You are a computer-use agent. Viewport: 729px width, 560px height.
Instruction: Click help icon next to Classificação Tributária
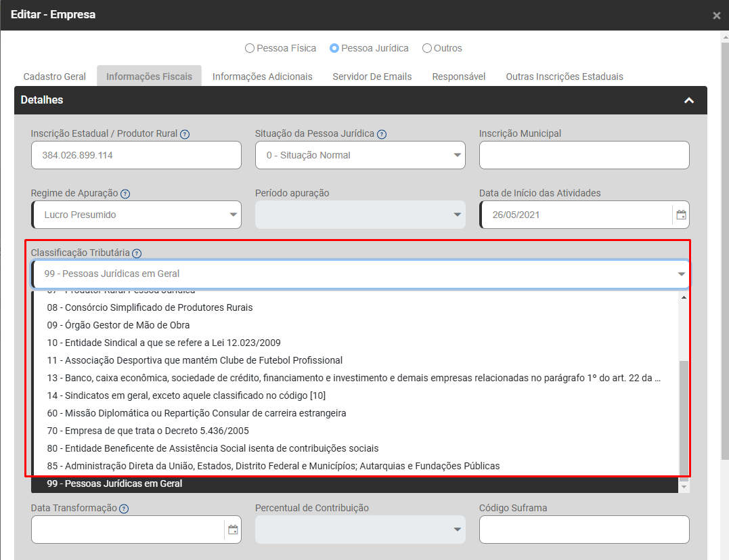click(137, 253)
